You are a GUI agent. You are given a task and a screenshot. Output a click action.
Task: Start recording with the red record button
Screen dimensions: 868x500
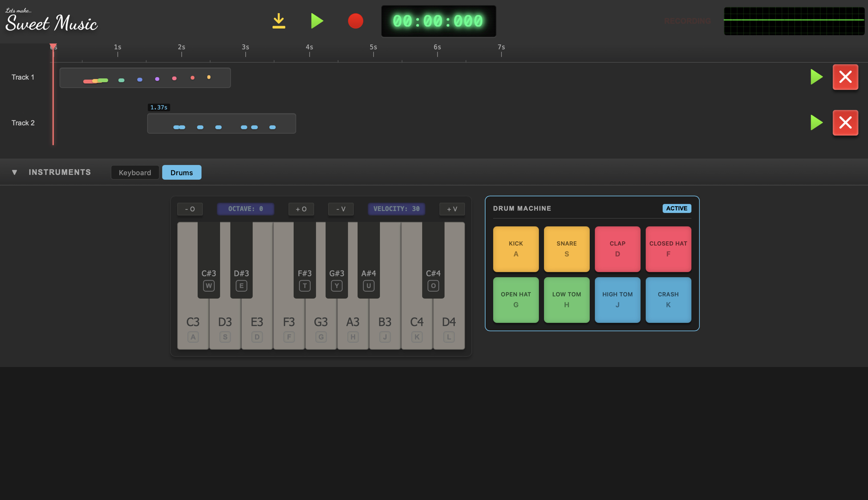tap(355, 21)
